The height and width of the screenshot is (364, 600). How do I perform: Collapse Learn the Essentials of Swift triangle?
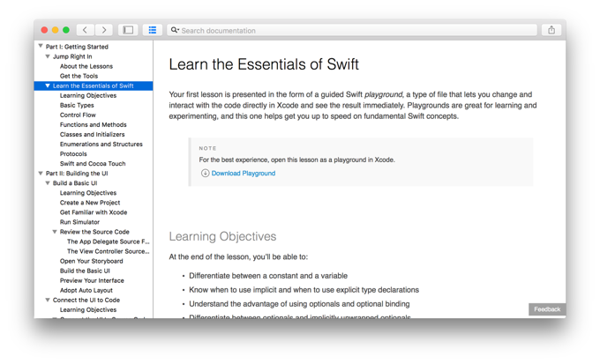[x=48, y=85]
